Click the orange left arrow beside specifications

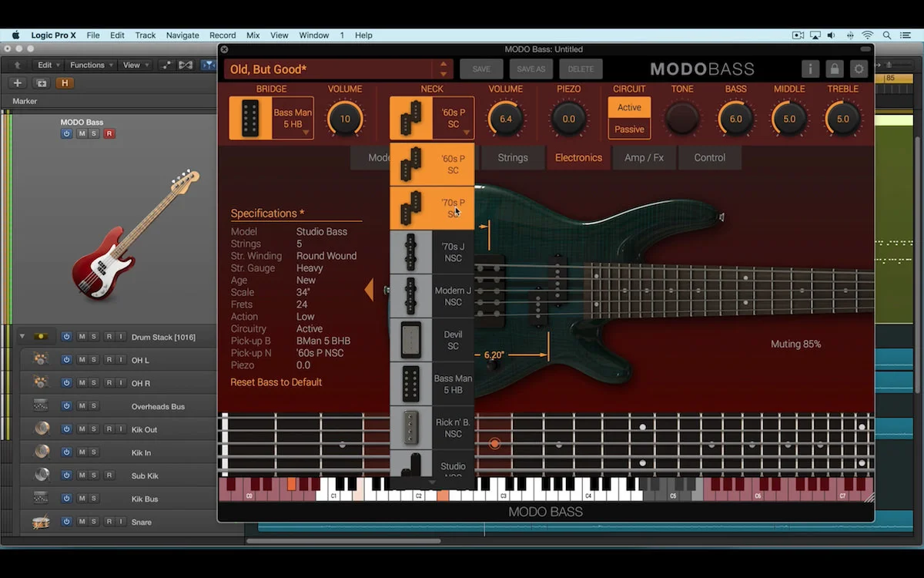coord(369,290)
